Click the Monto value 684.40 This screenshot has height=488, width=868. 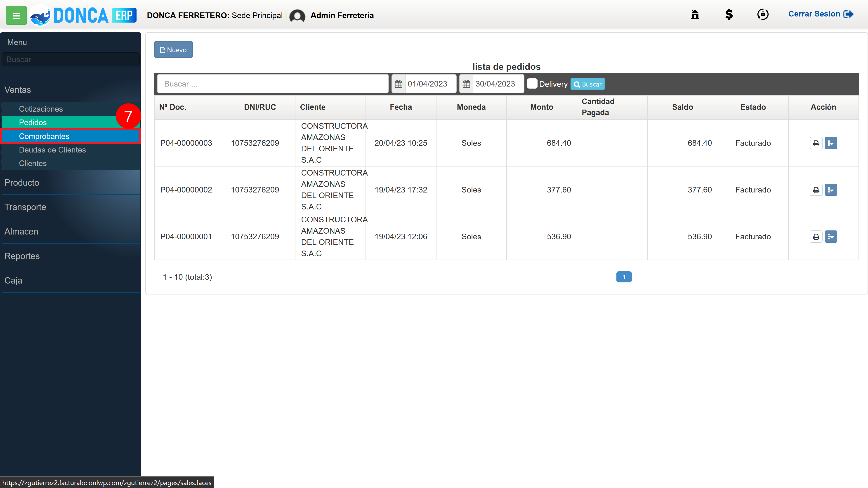pos(559,143)
